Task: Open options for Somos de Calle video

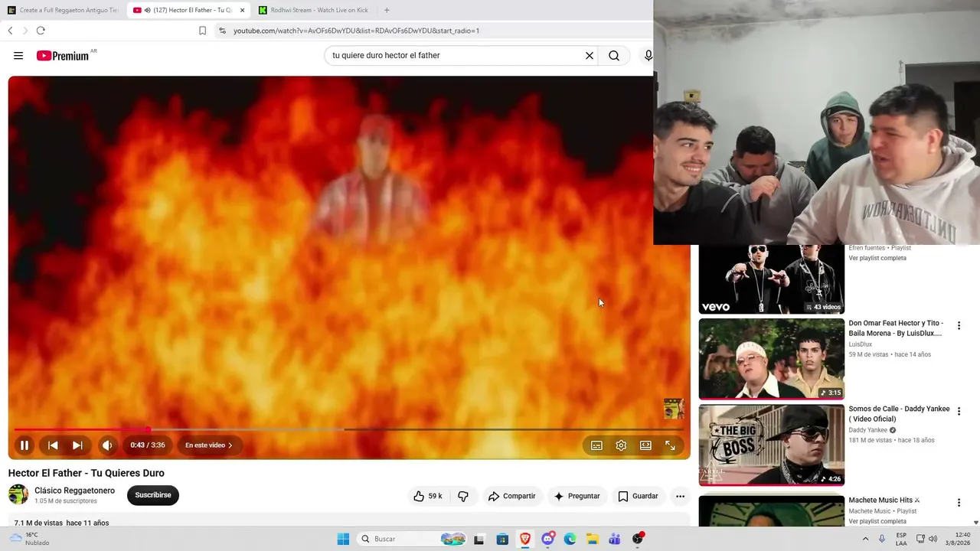Action: [959, 411]
